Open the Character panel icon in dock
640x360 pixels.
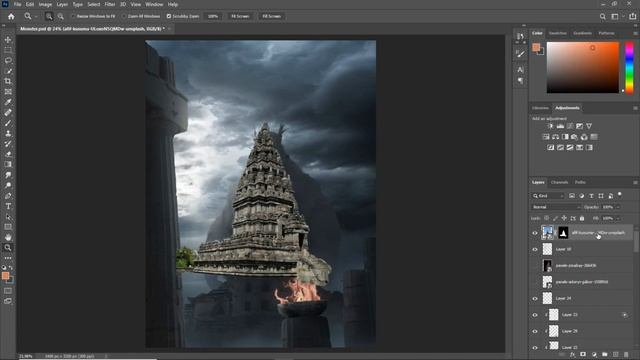tap(520, 70)
